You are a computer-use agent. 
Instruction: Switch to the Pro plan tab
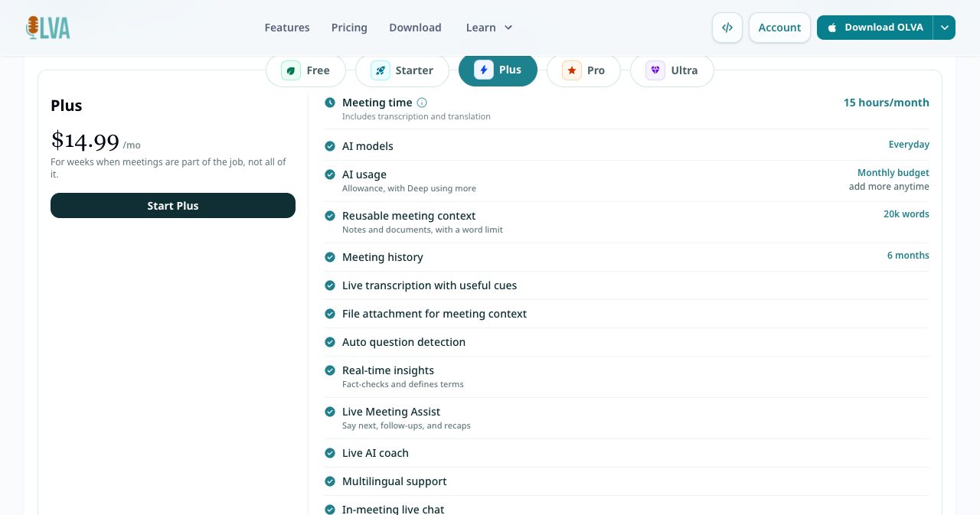pyautogui.click(x=583, y=70)
